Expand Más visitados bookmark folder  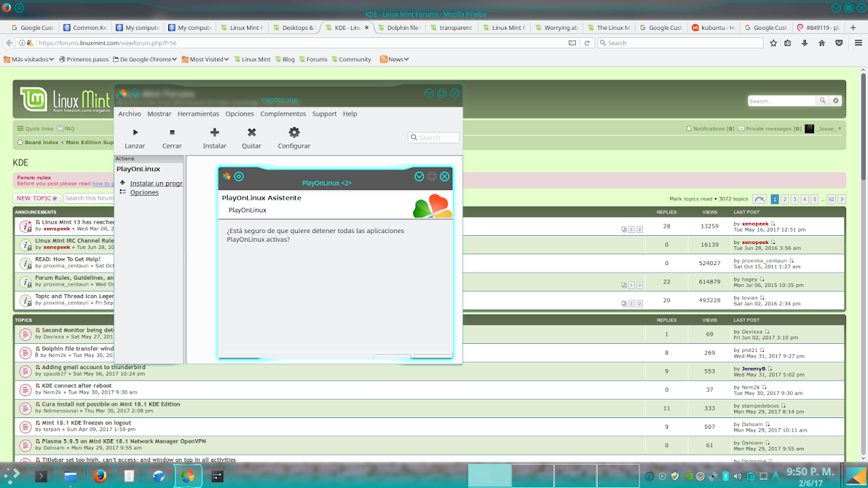[x=29, y=59]
